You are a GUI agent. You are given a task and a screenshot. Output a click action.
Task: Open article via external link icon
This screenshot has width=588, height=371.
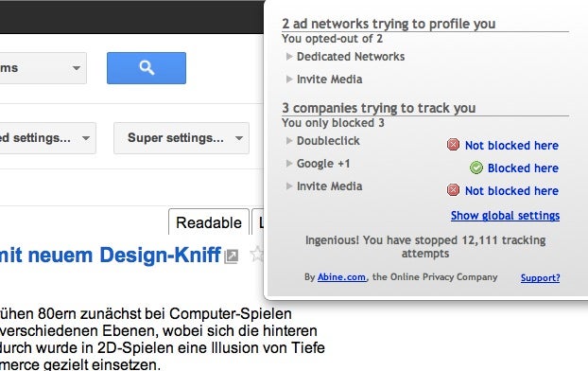tap(232, 256)
